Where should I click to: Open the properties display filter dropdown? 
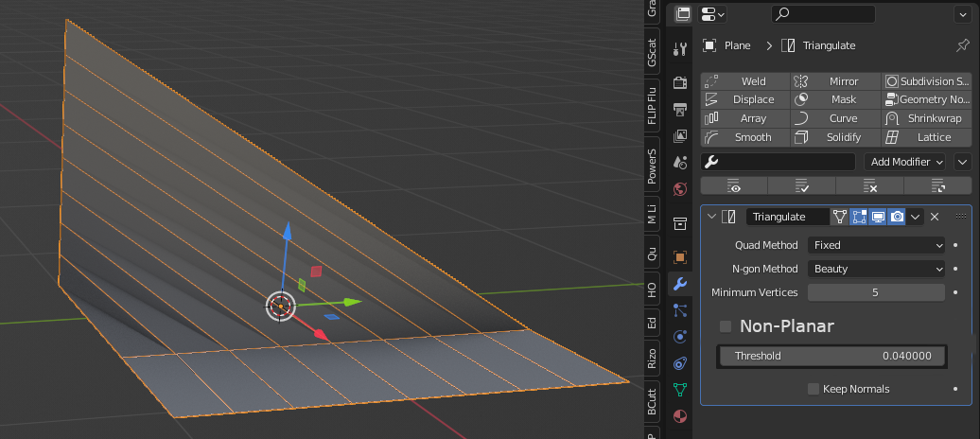point(712,14)
